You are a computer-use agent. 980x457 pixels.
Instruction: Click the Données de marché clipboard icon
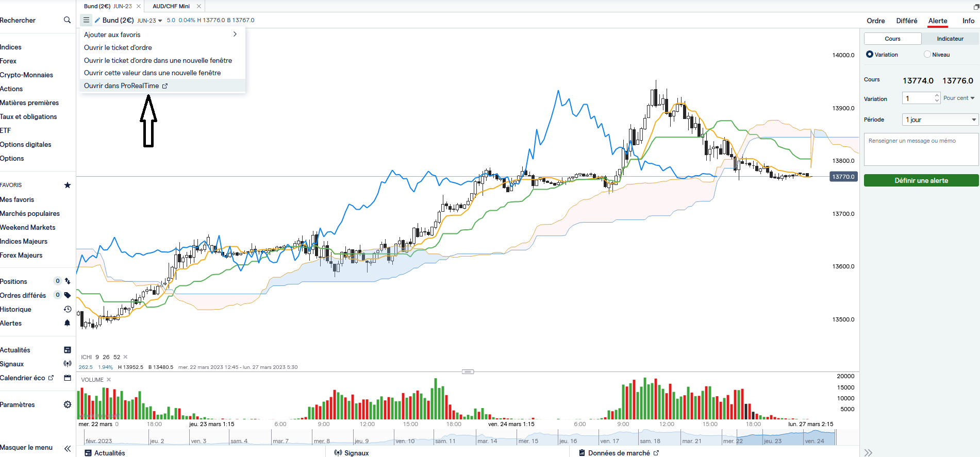pos(582,453)
